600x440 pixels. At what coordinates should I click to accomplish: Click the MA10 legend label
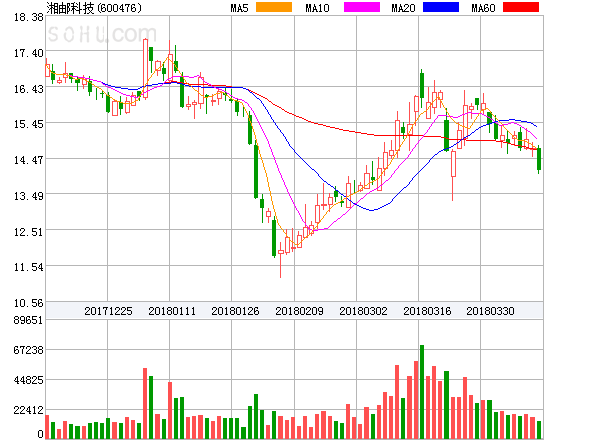coord(317,8)
